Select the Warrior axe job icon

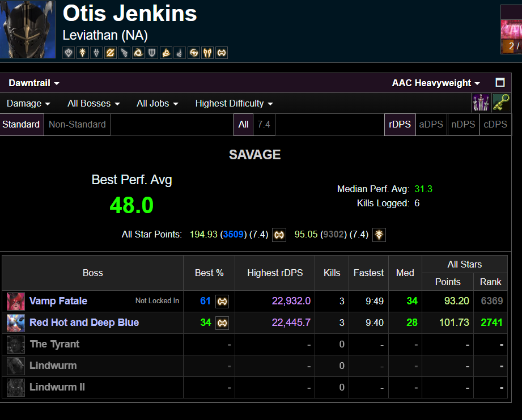click(222, 53)
